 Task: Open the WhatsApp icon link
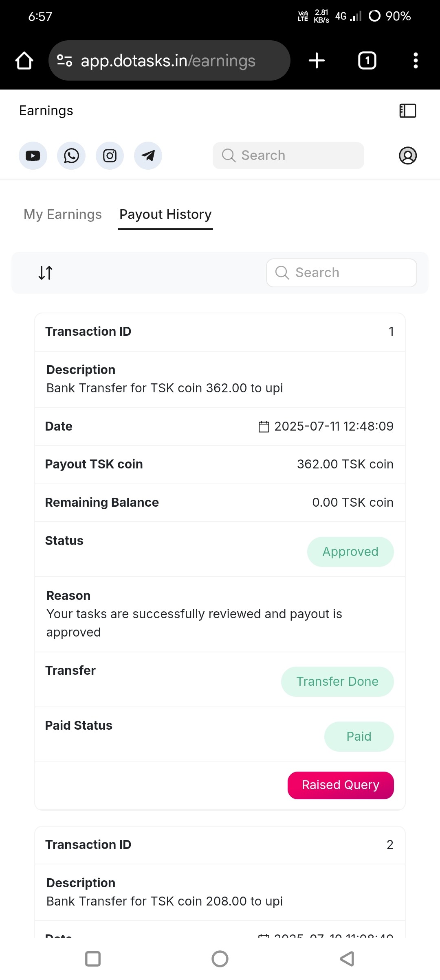click(x=71, y=155)
